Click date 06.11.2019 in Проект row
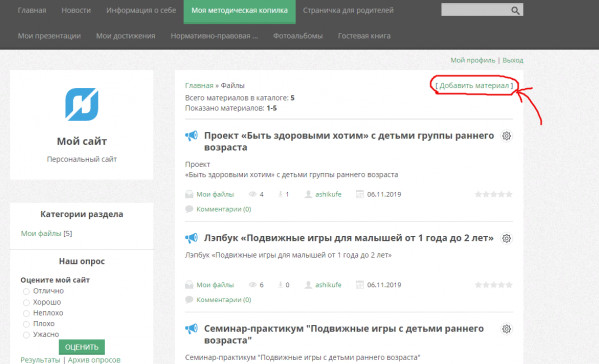 (x=384, y=194)
